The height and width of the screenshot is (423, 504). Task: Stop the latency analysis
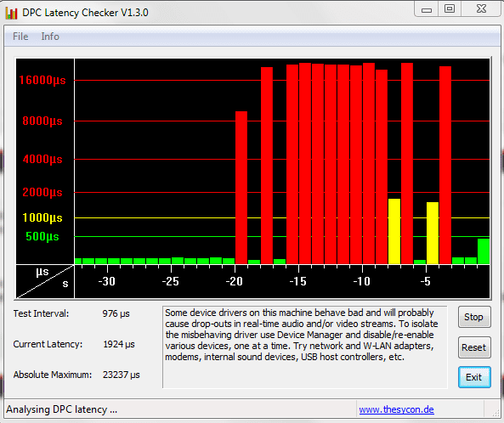[x=474, y=317]
